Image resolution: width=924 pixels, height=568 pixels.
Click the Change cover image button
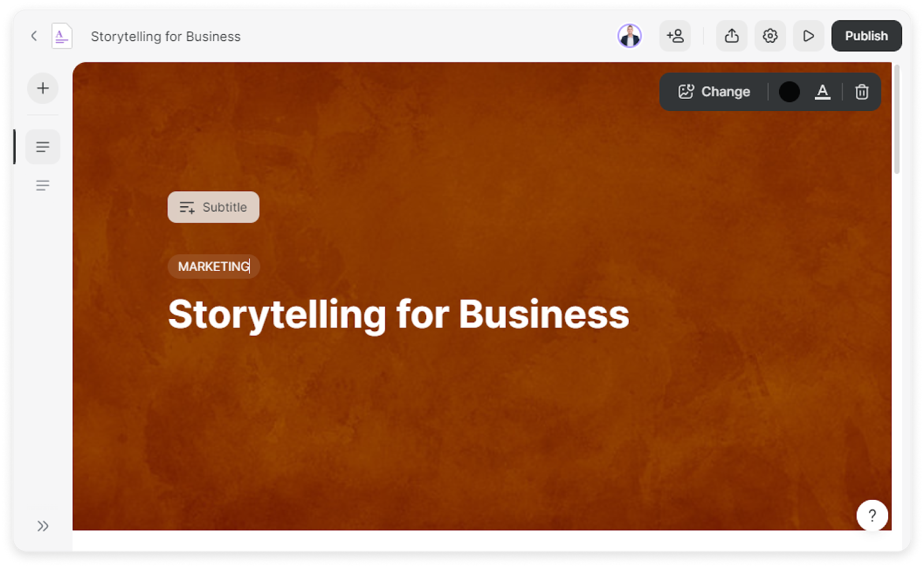coord(714,92)
